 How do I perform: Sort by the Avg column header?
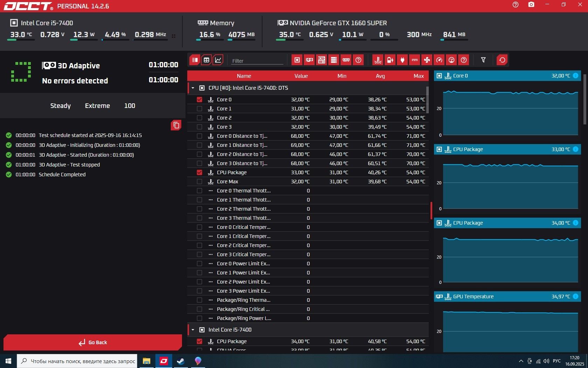380,76
